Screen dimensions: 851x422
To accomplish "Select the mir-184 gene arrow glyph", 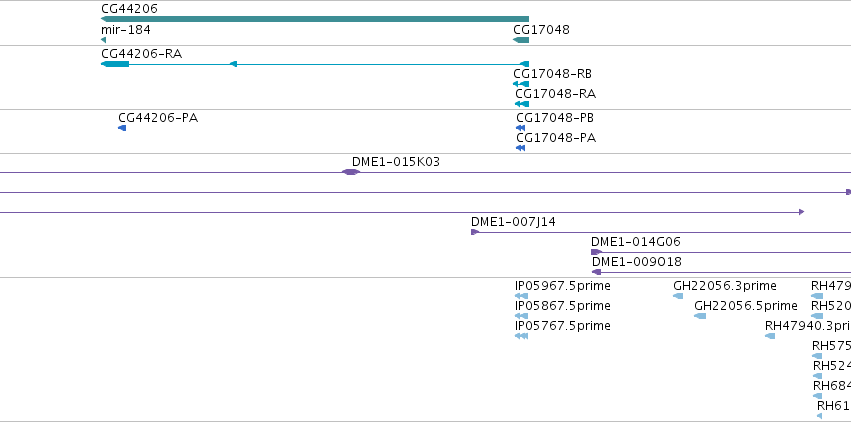I will 103,40.
